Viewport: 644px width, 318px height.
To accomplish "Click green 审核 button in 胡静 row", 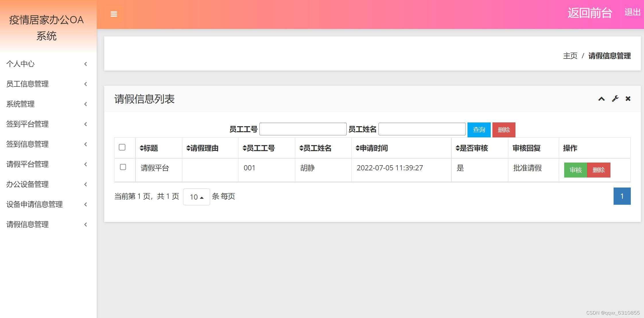I will pos(576,170).
